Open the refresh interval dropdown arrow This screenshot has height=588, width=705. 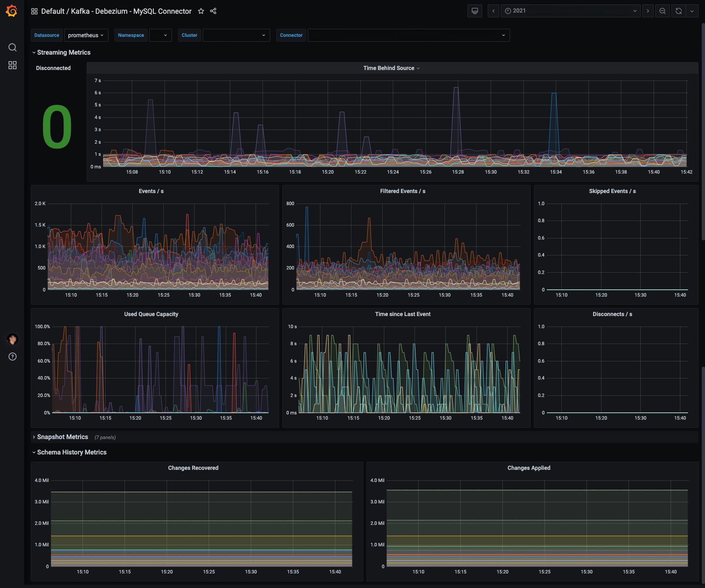(692, 11)
